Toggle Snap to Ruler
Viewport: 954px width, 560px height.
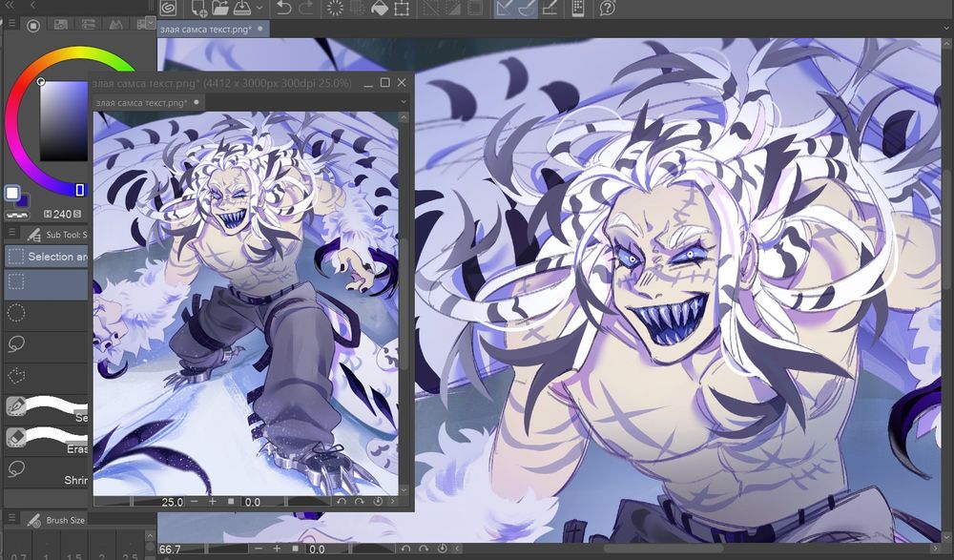click(x=505, y=8)
